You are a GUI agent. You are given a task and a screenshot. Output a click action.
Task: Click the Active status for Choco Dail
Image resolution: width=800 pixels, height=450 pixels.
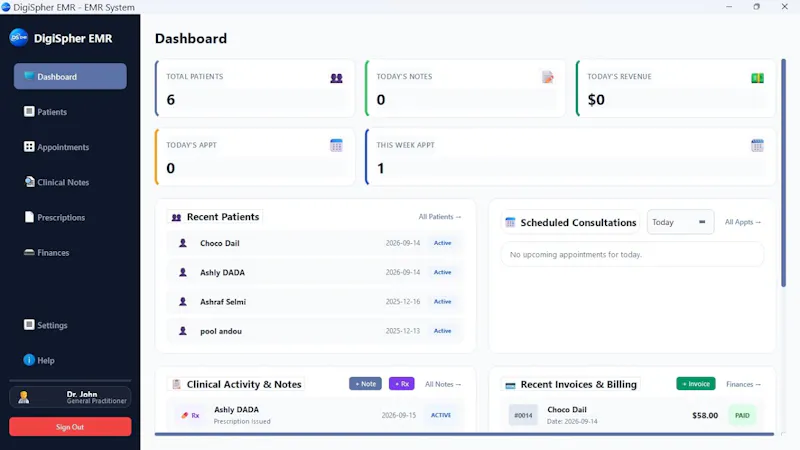tap(442, 243)
